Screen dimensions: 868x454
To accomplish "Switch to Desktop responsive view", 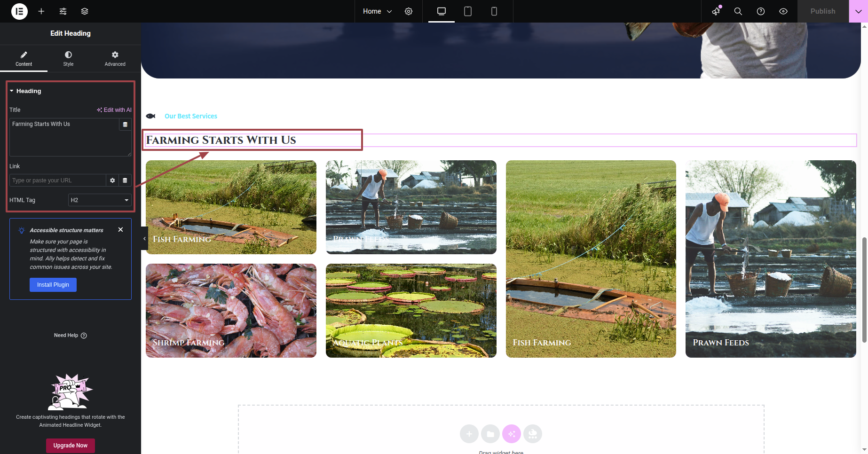I will coord(442,11).
